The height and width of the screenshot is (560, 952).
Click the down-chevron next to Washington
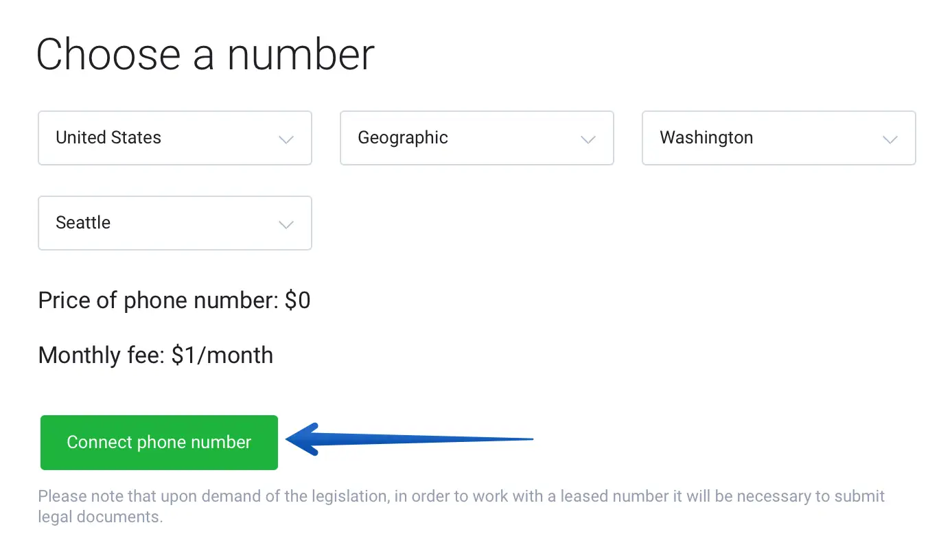click(890, 139)
